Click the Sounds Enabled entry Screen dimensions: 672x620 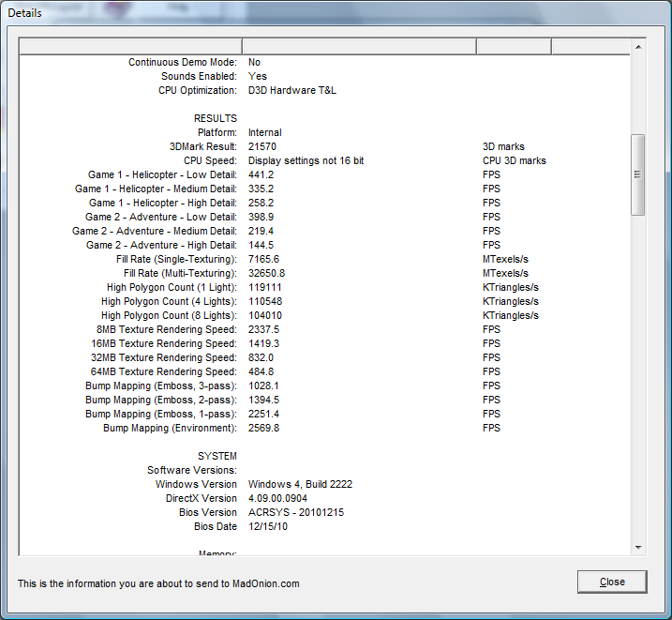[x=198, y=77]
